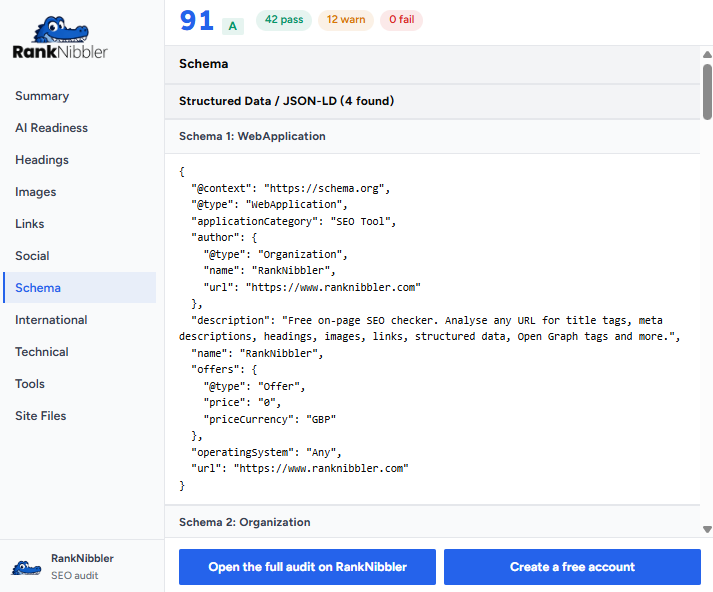
Task: Open the Links section
Action: (x=80, y=224)
